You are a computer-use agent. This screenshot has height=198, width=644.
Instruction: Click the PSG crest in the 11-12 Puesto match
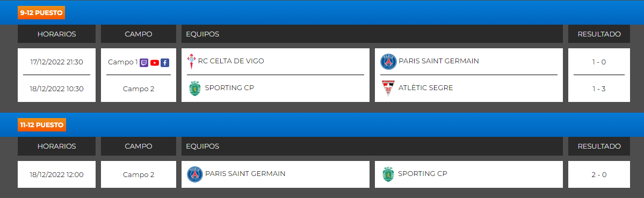click(x=194, y=174)
